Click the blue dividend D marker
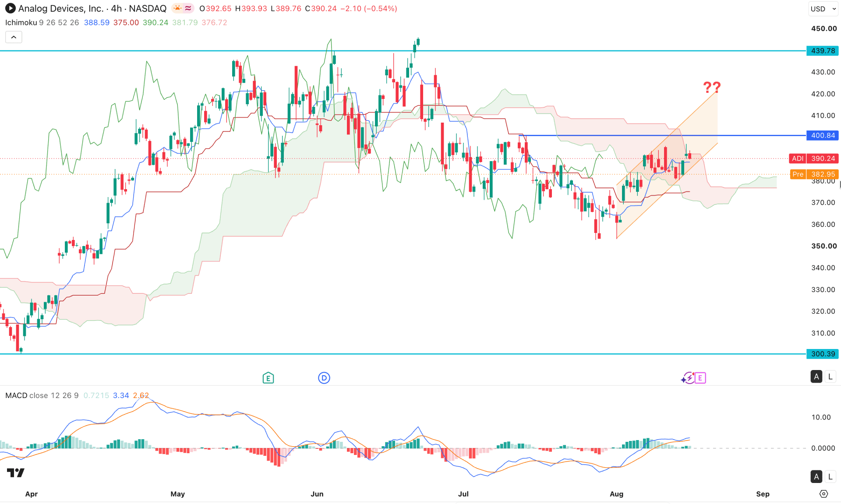Image resolution: width=841 pixels, height=504 pixels. tap(324, 378)
